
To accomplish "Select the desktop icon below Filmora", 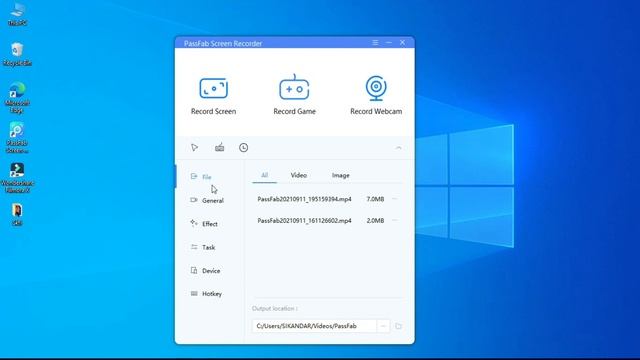I will [17, 215].
